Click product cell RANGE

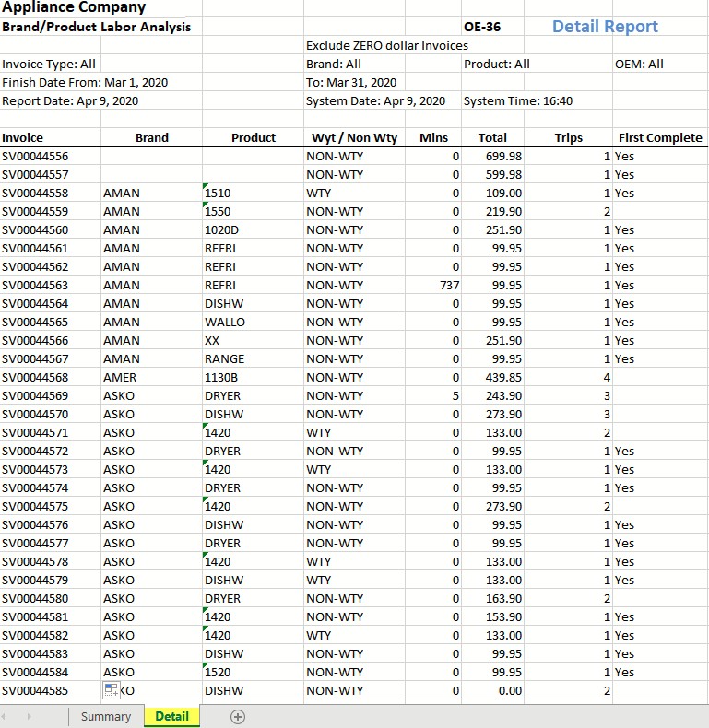[x=254, y=358]
